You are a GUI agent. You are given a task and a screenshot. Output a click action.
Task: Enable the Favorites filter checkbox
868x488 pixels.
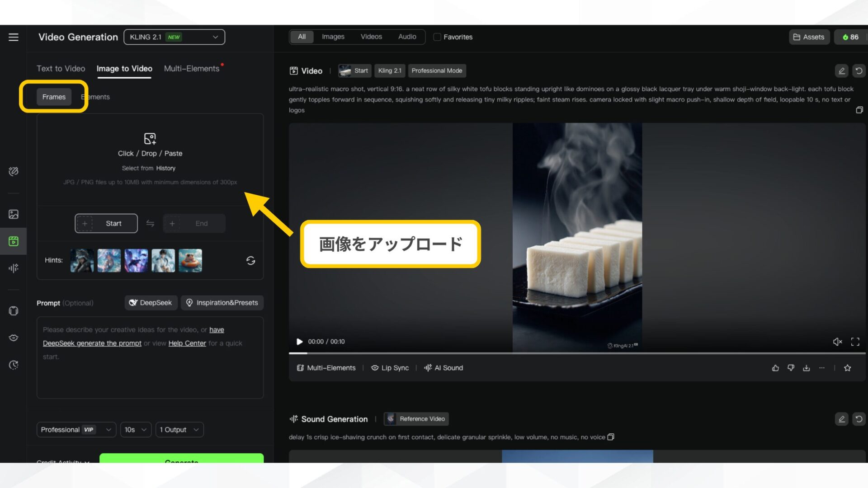437,37
